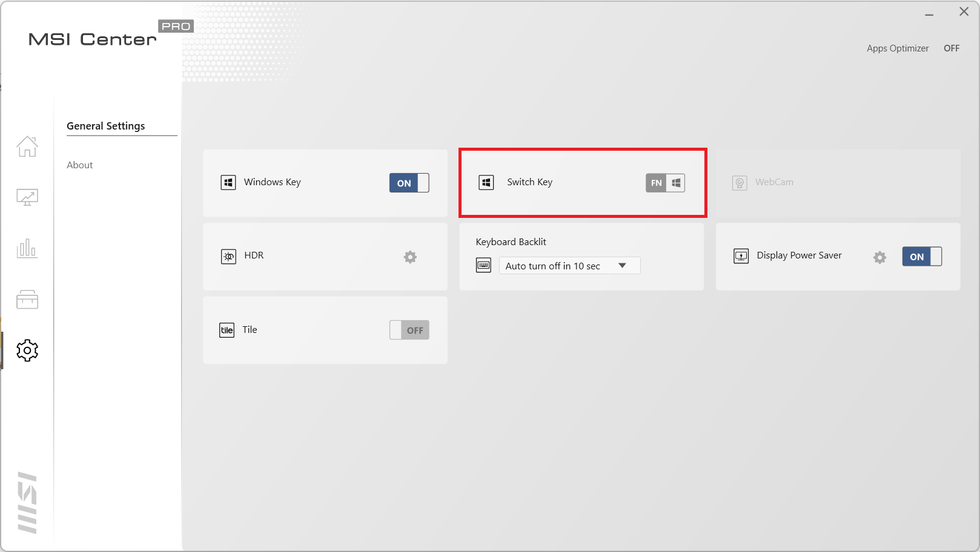Expand the Keyboard Backlit dropdown arrow

click(x=622, y=266)
